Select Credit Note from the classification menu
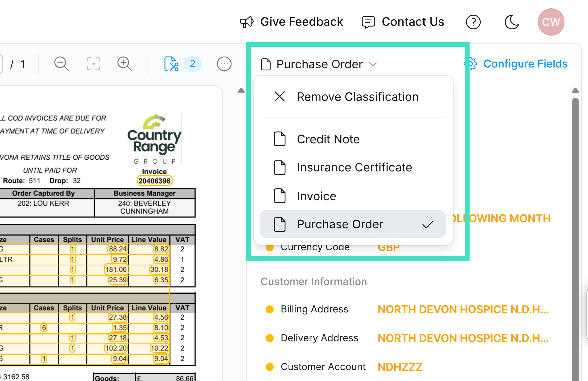Viewport: 588px width, 381px height. point(328,139)
